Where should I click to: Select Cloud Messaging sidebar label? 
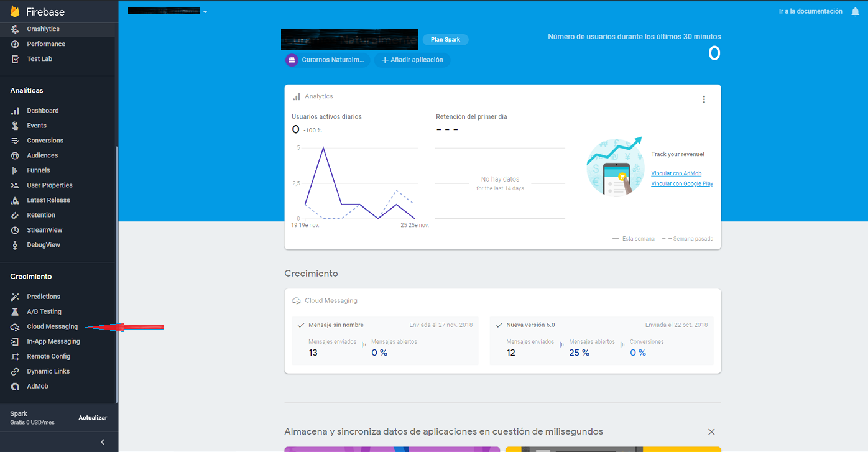coord(52,326)
